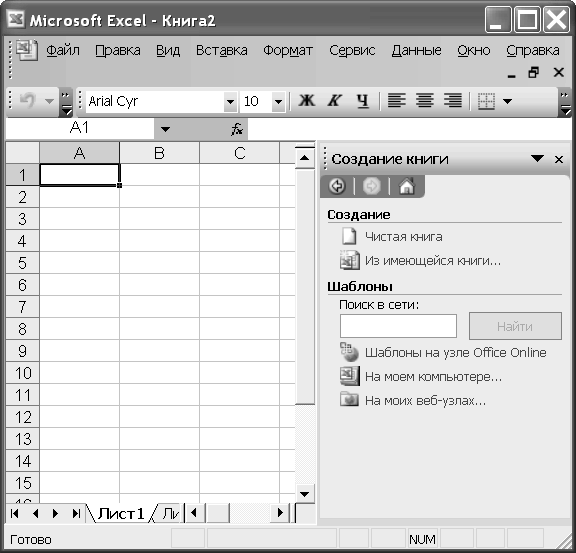Viewport: 576px width, 553px height.
Task: Click the Поиск в сети input field
Action: (398, 326)
